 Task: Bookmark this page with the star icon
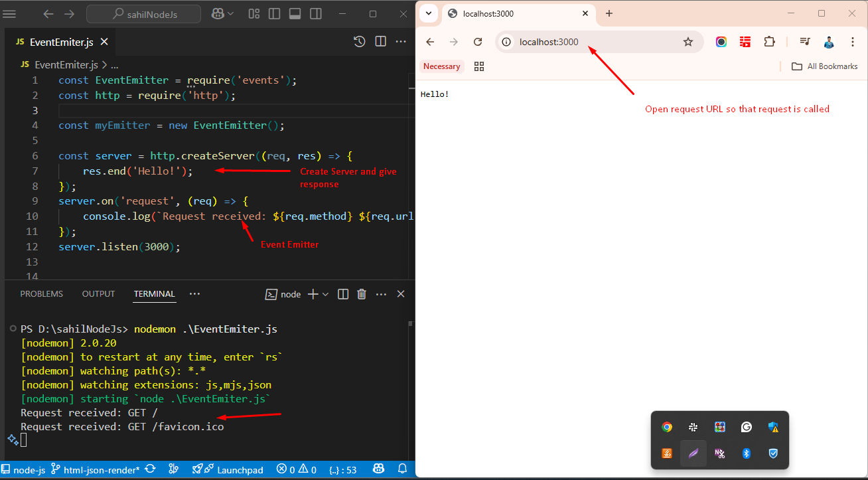(688, 42)
